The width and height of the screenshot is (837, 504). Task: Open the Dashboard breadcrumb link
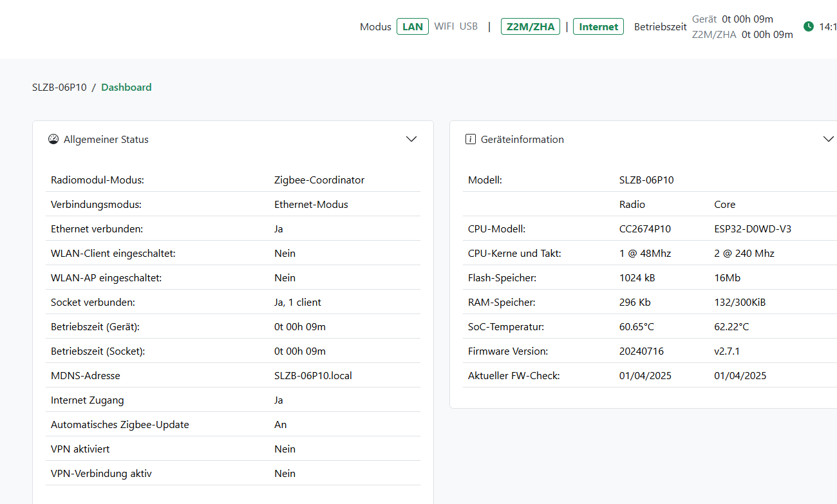(126, 88)
